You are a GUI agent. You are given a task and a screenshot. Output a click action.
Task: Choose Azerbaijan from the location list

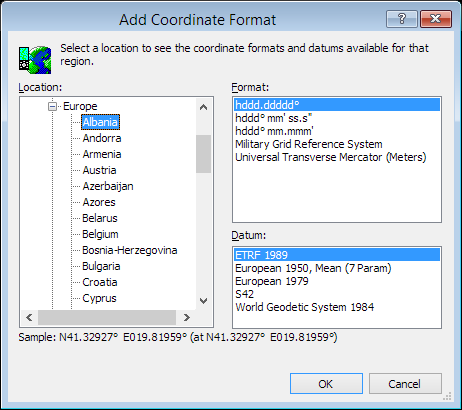pyautogui.click(x=108, y=186)
